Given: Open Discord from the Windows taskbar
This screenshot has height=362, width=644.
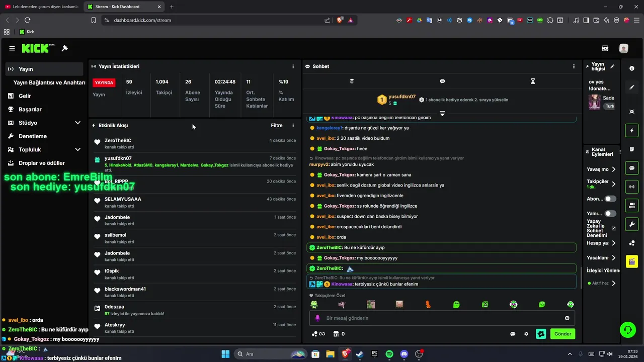Looking at the screenshot, I should click(404, 354).
